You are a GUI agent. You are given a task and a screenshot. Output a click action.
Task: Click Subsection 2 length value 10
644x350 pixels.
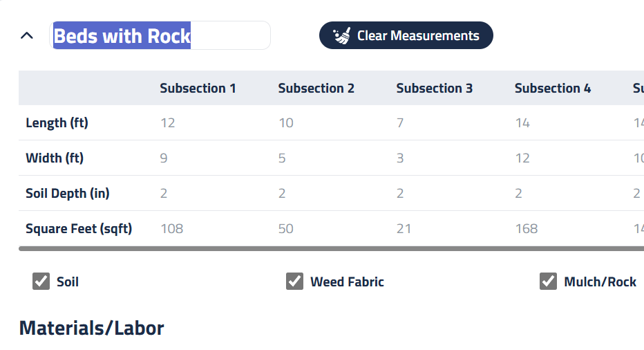286,123
